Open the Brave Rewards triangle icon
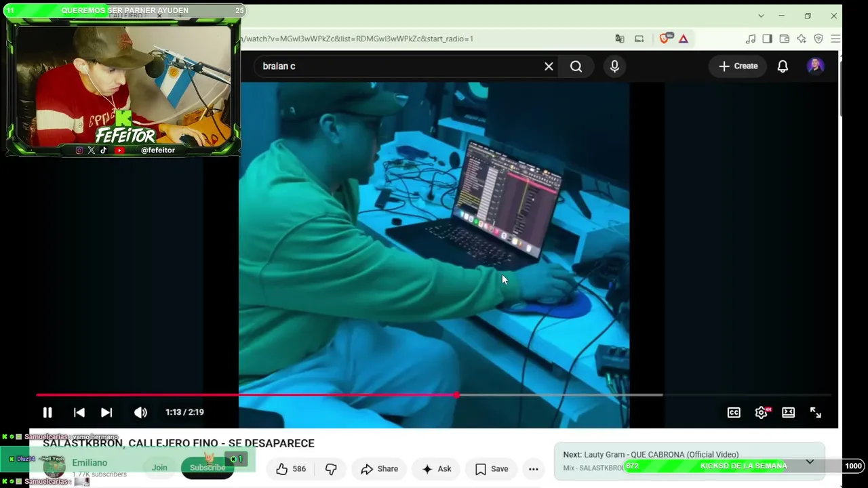The height and width of the screenshot is (488, 868). (x=684, y=39)
